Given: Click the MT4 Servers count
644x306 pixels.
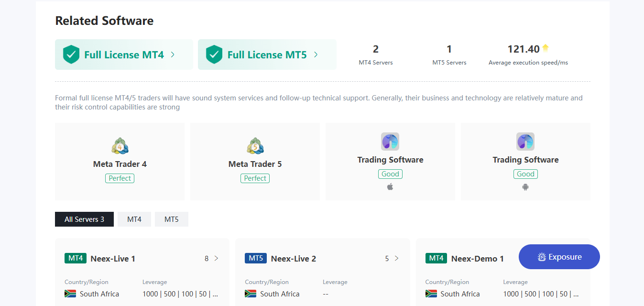Looking at the screenshot, I should 376,49.
